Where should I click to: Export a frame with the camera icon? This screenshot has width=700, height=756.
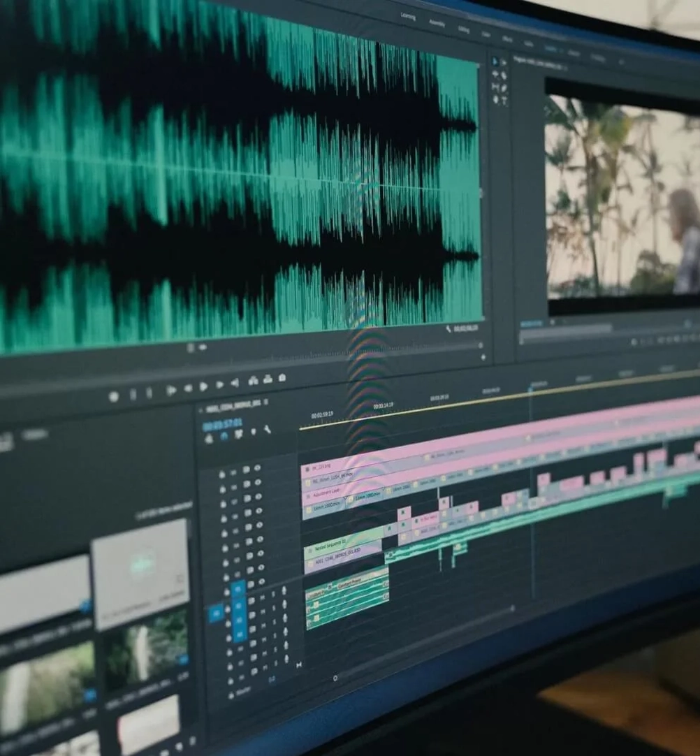coord(282,378)
